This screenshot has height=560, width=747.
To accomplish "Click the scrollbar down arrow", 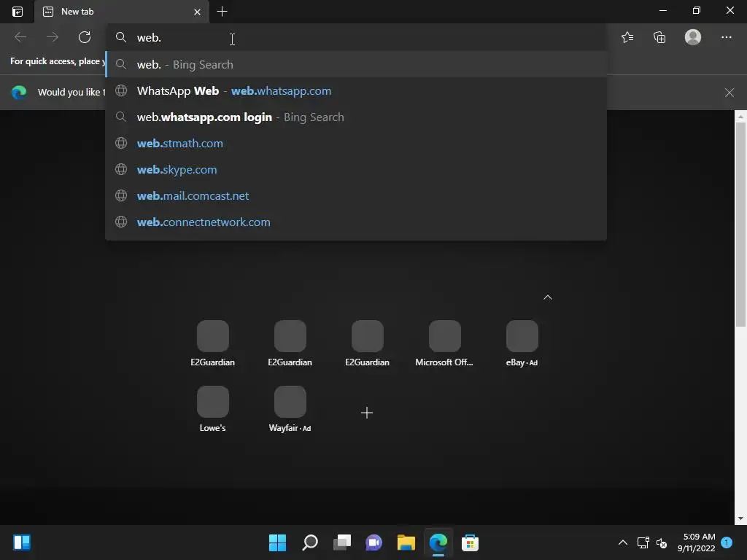I will pyautogui.click(x=740, y=518).
